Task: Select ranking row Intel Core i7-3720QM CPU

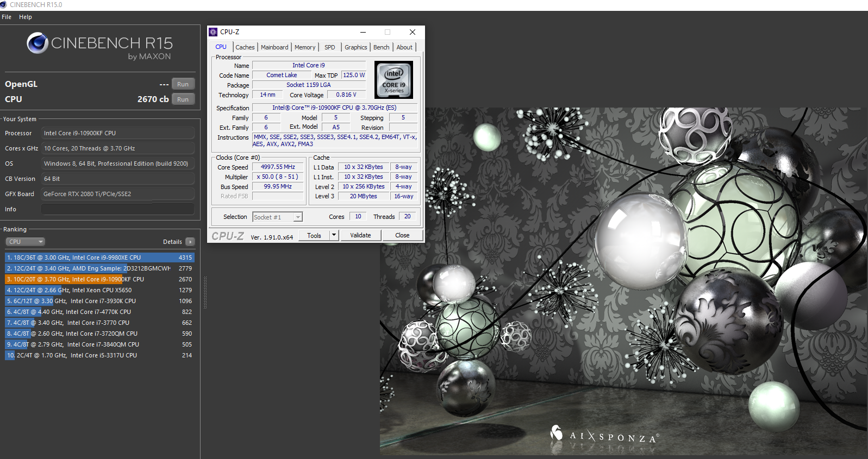Action: coord(99,334)
